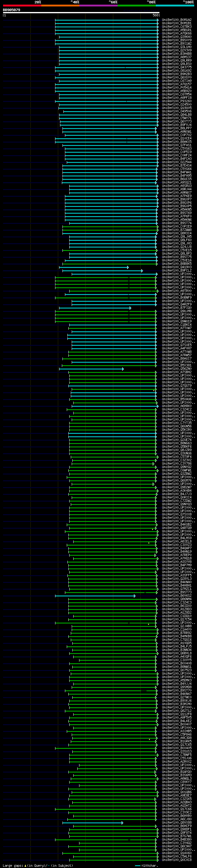This screenshot has height=868, width=197.
Task: Select hit UniRef100_B7FIQ0
Action: [177, 308]
